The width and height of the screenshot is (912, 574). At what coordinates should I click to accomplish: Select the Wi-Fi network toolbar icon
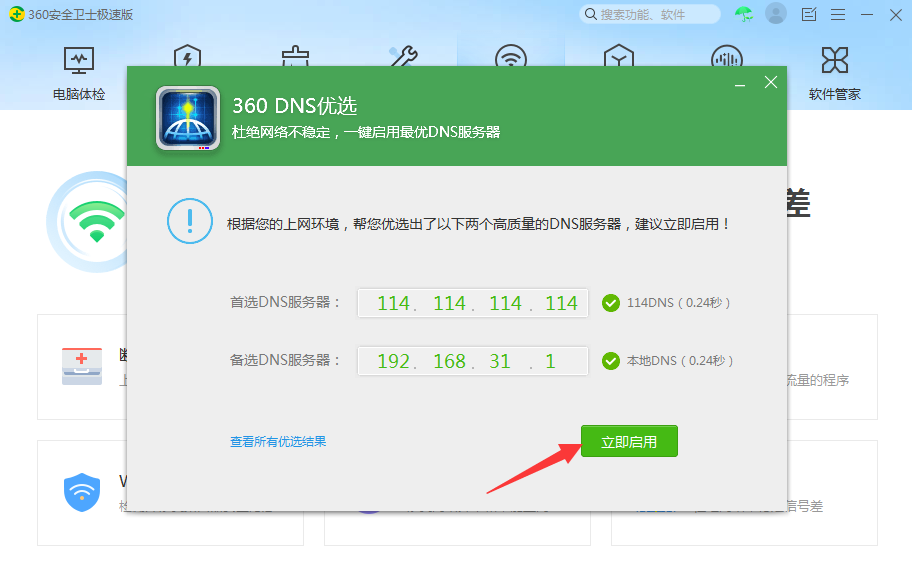[511, 55]
